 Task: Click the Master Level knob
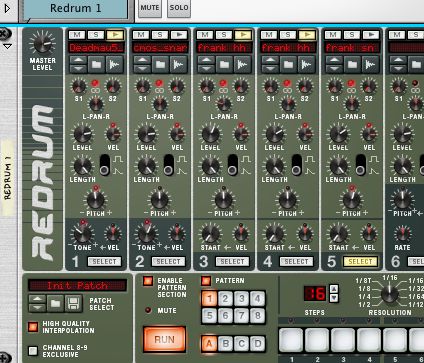42,43
